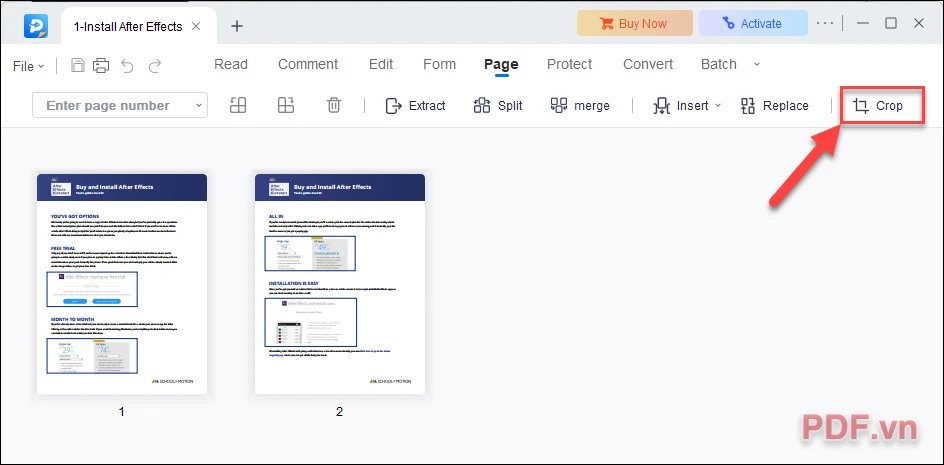Select page 2 thumbnail
This screenshot has width=944, height=465.
click(340, 284)
